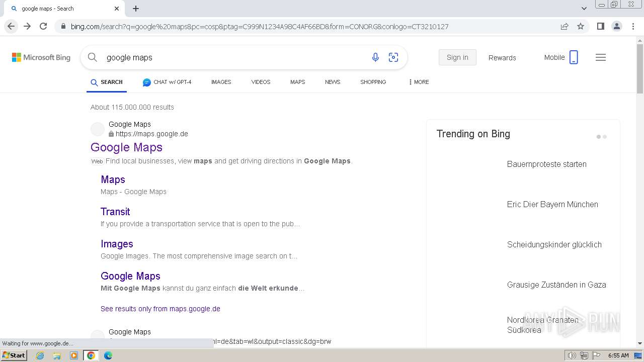Open Microsoft Edge from taskbar

[x=108, y=355]
